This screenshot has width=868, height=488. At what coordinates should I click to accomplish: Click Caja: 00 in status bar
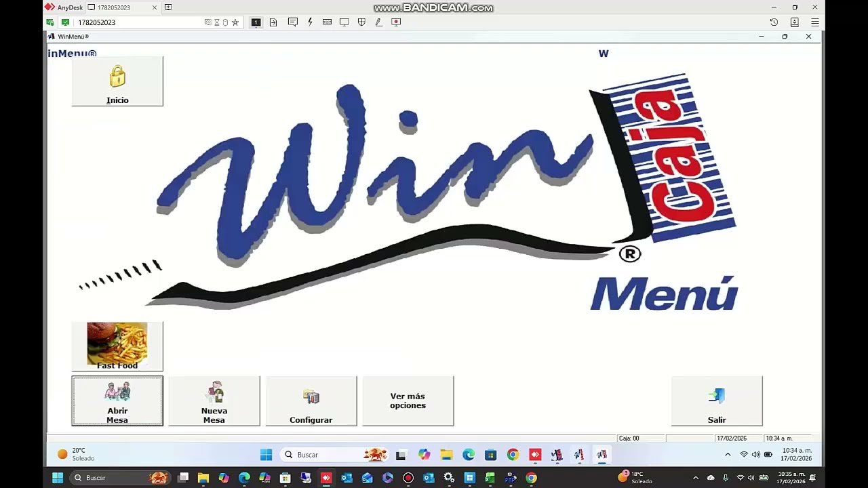tap(629, 439)
